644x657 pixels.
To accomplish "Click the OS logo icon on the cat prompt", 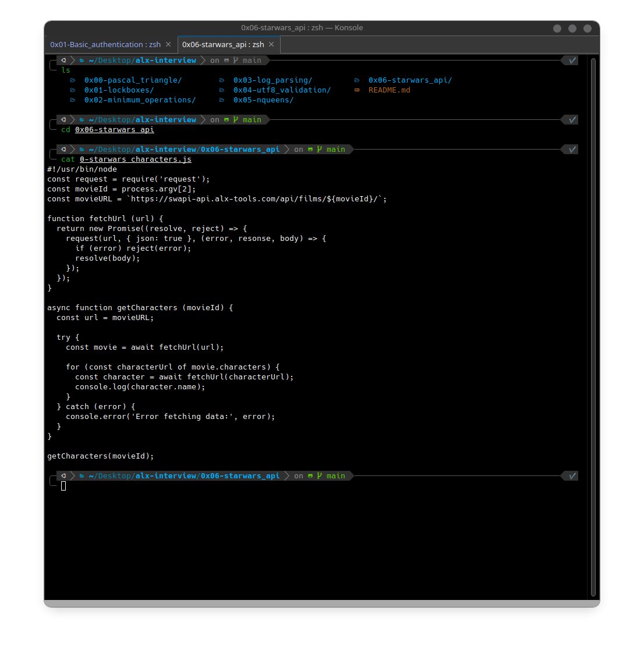I will click(x=63, y=150).
